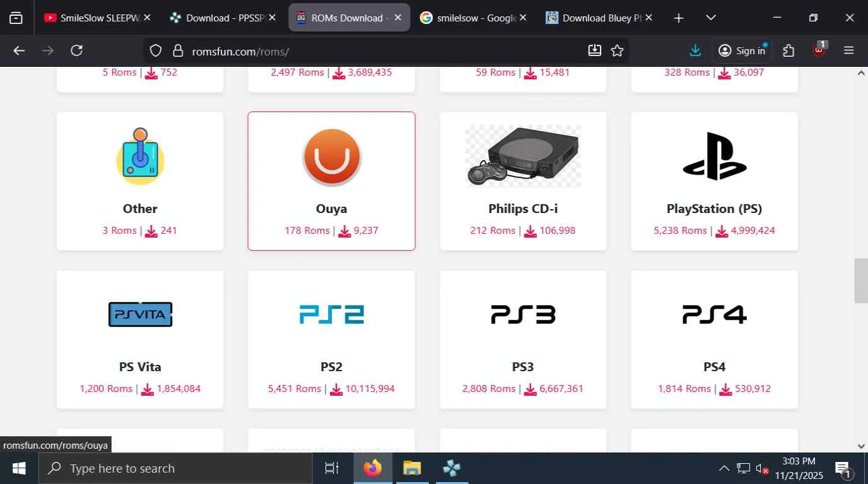Click the PlayStation logo icon

tap(715, 155)
